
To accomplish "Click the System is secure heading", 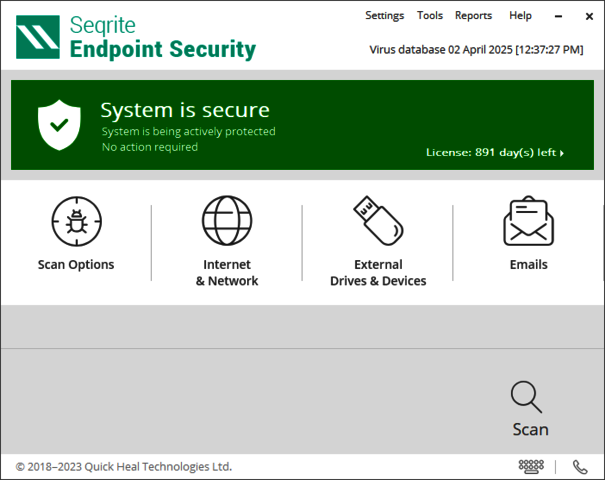I will click(185, 110).
